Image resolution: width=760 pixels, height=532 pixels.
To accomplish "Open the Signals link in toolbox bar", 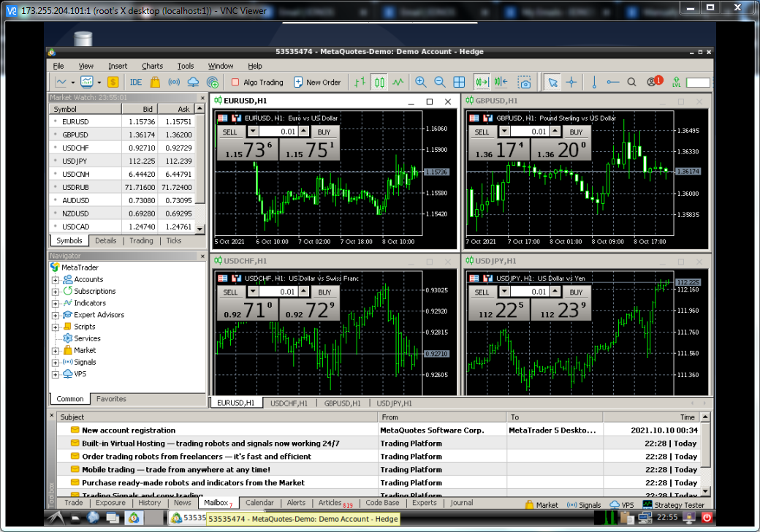I will (x=584, y=505).
